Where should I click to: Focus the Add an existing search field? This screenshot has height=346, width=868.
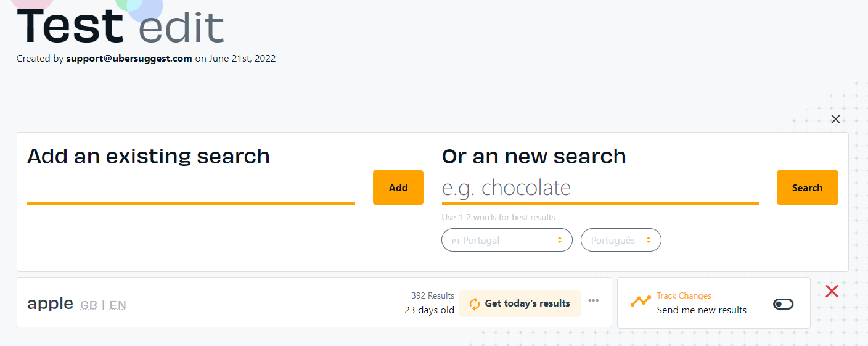pyautogui.click(x=190, y=189)
